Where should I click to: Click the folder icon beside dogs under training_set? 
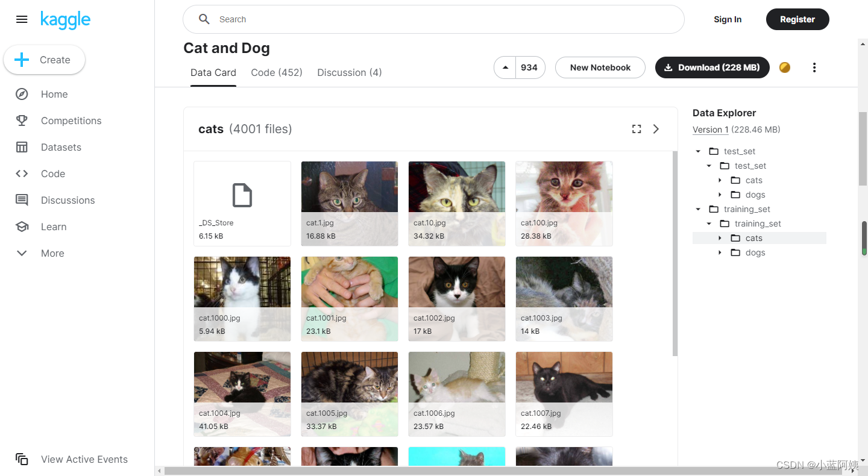[735, 252]
